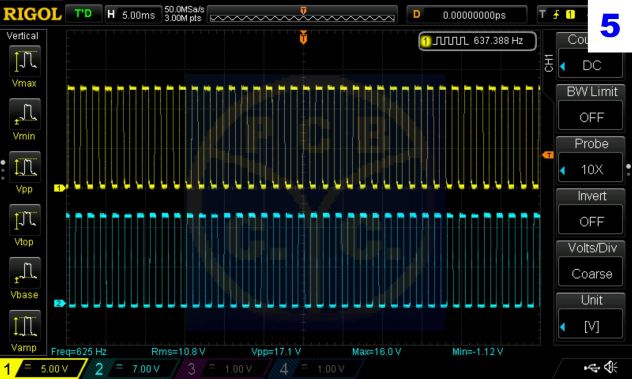This screenshot has width=632, height=379.
Task: Select the Vamp measurement icon
Action: pyautogui.click(x=25, y=325)
